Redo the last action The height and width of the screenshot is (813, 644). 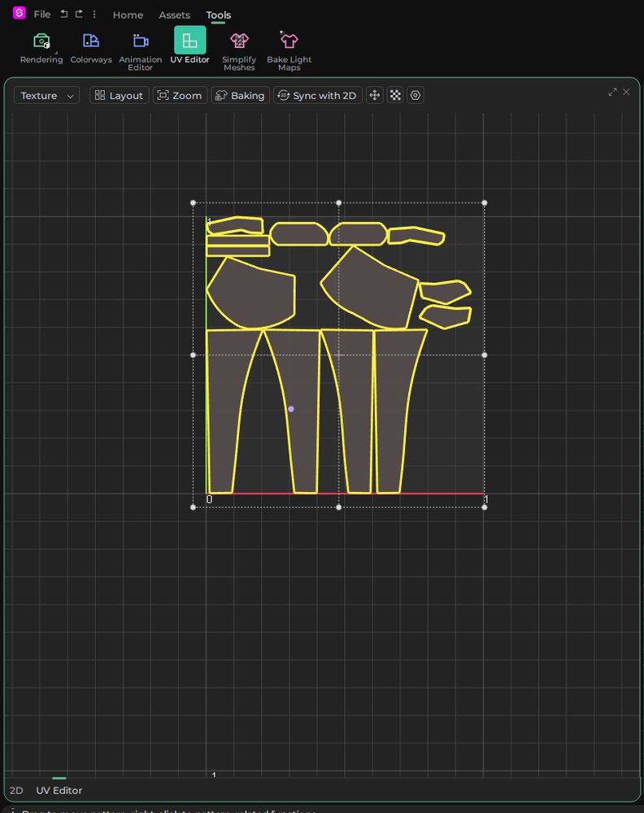79,14
